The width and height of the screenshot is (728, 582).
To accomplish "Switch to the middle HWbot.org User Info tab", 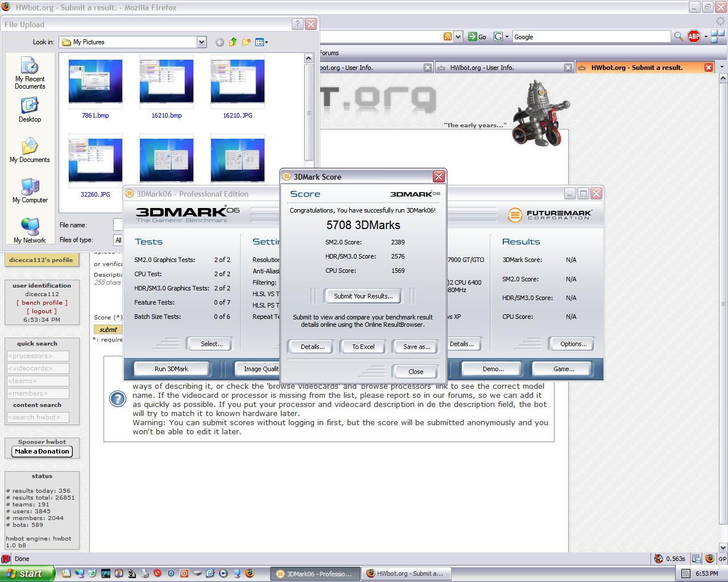I will pos(504,67).
